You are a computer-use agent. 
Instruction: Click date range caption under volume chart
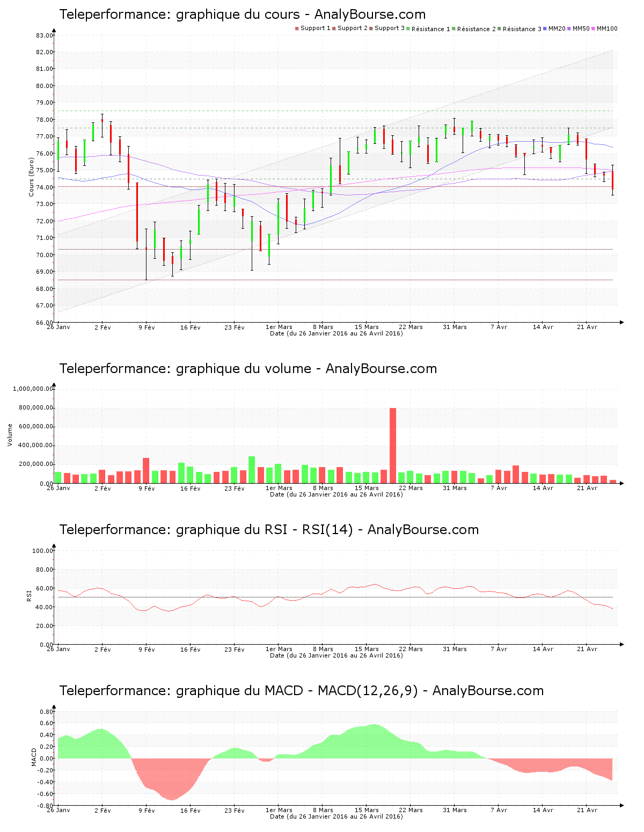pyautogui.click(x=336, y=494)
